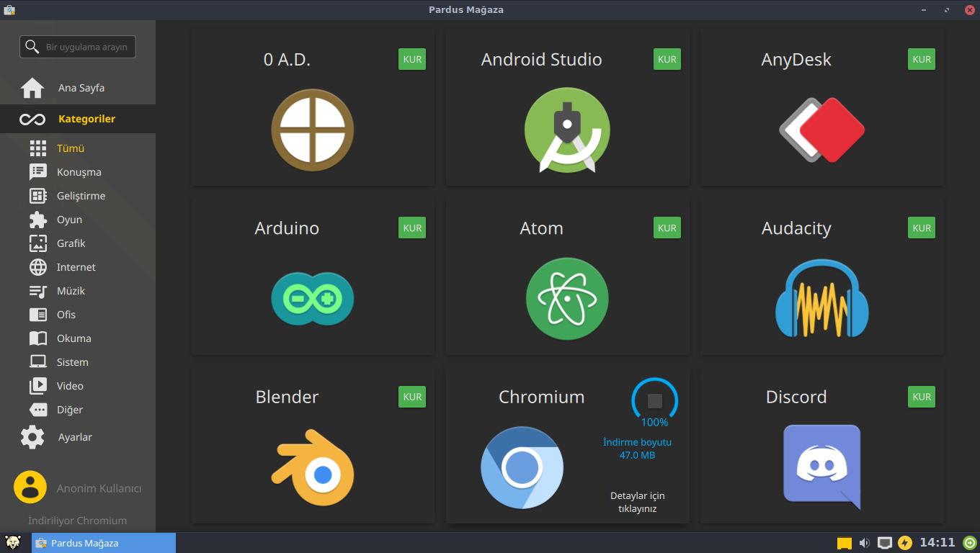Viewport: 980px width, 553px height.
Task: Click the 'Anonim Kullanıcı' user label
Action: (x=99, y=488)
